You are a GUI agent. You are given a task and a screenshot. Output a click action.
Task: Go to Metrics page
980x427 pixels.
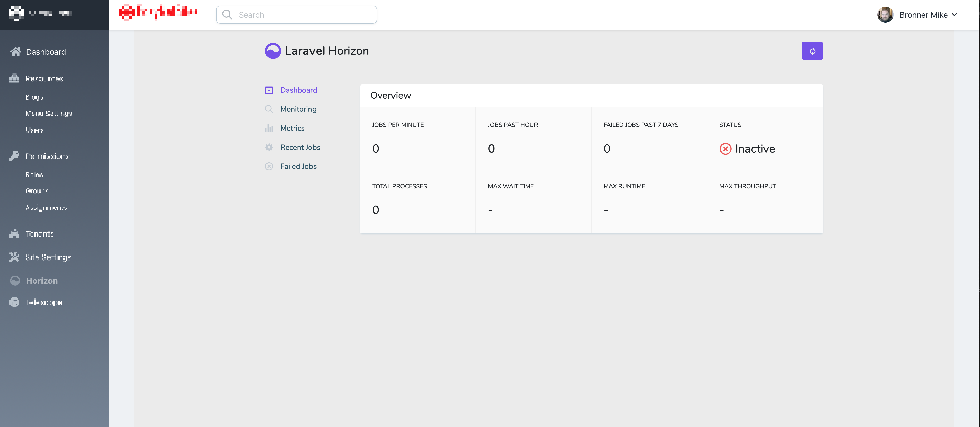(292, 128)
